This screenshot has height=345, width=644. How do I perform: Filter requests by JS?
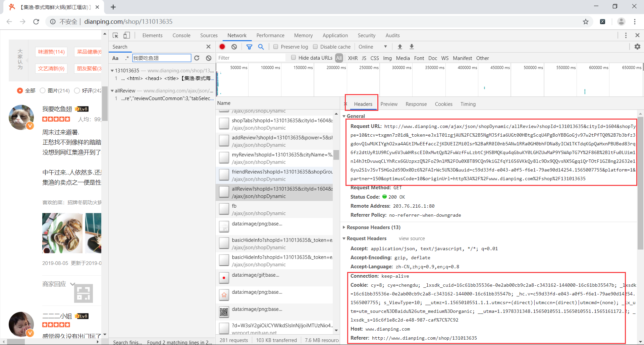point(364,58)
